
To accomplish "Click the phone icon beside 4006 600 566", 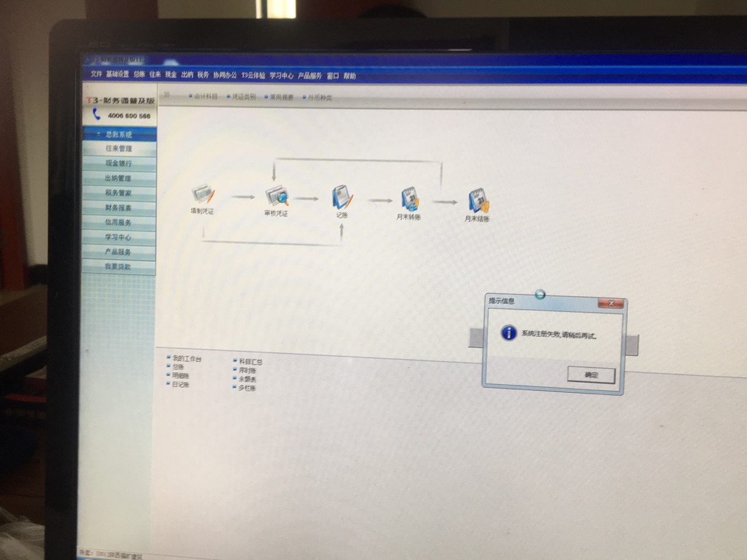I will point(97,114).
